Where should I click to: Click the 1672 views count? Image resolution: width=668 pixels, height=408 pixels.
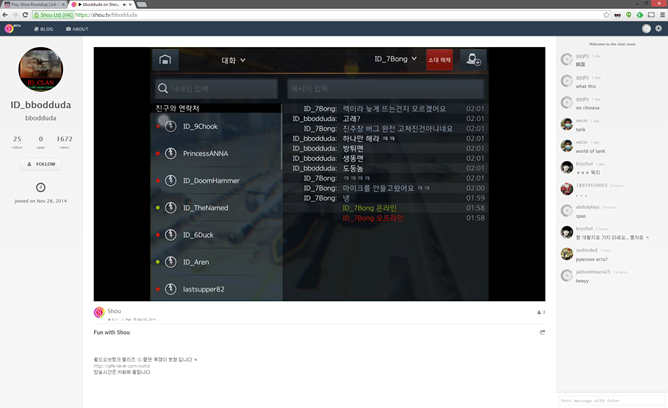click(x=64, y=142)
